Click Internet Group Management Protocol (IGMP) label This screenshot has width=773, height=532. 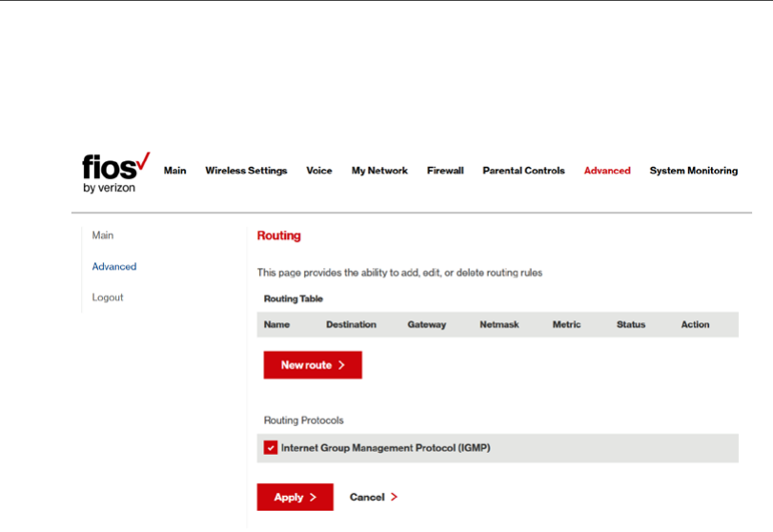tap(385, 448)
